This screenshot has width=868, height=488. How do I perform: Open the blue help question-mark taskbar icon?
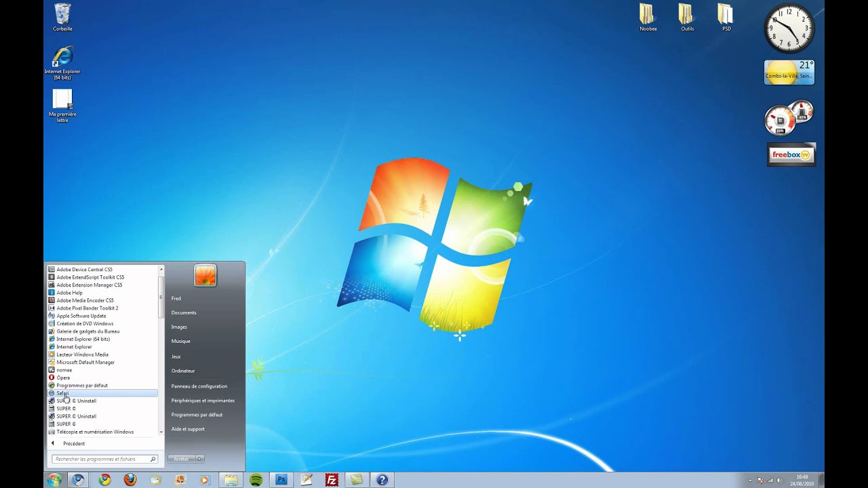pyautogui.click(x=382, y=480)
